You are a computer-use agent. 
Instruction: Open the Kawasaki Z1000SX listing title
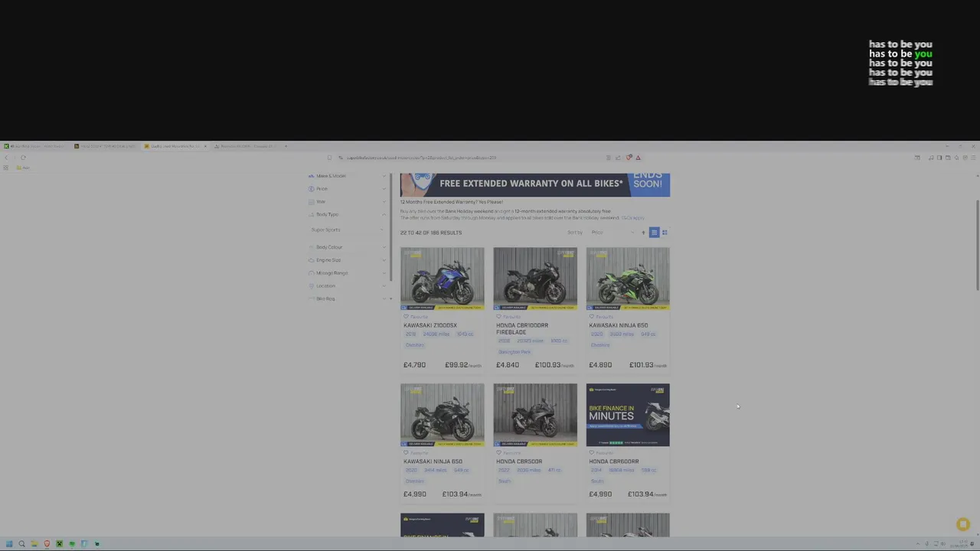click(430, 325)
